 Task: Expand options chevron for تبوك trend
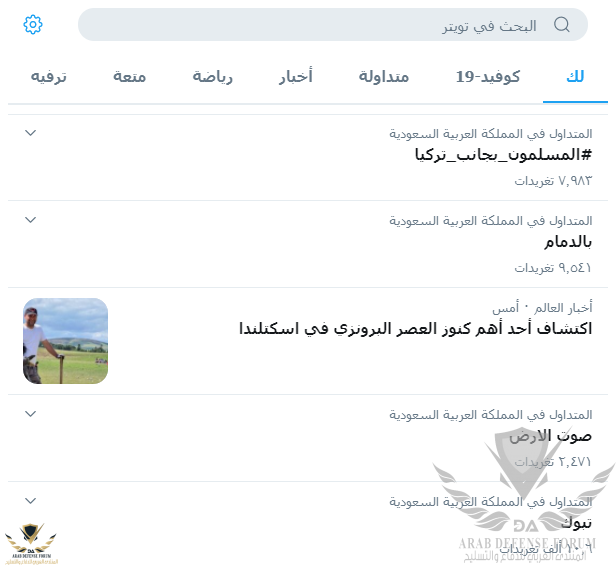coord(31,501)
